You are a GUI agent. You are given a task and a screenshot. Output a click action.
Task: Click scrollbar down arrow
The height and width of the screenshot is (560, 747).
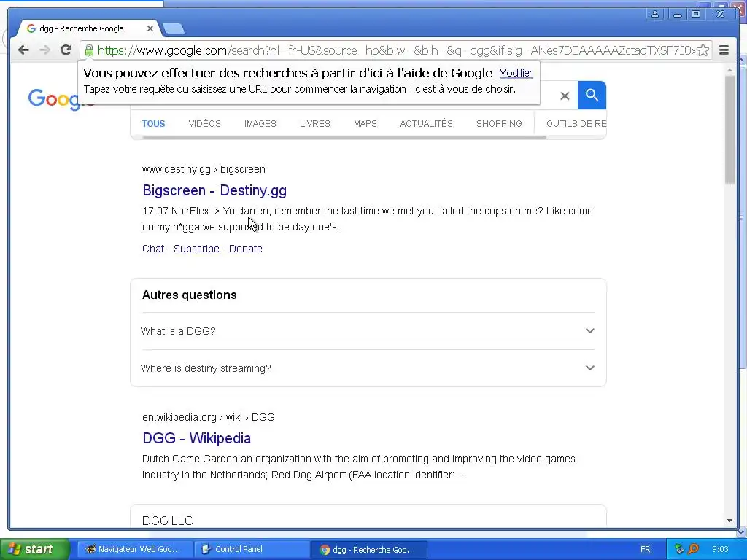point(729,521)
